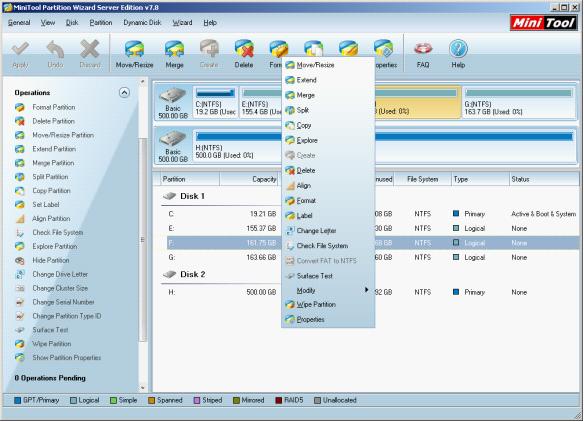Open the Wizard menu
The height and width of the screenshot is (422, 584).
(x=182, y=23)
